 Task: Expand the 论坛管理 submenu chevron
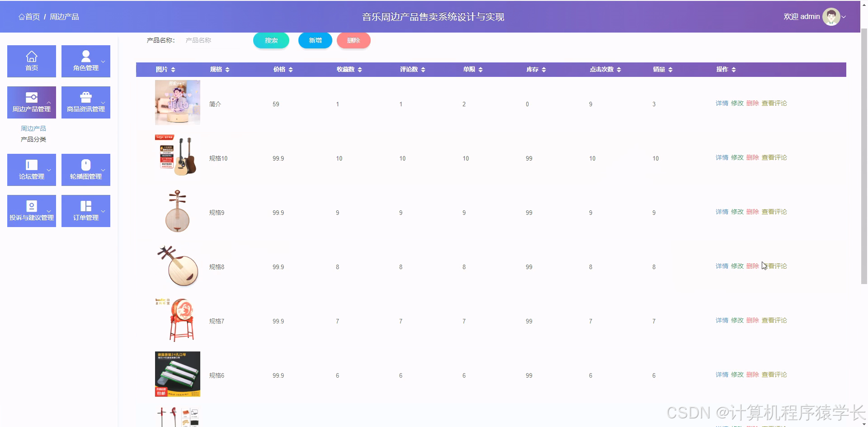coord(48,171)
